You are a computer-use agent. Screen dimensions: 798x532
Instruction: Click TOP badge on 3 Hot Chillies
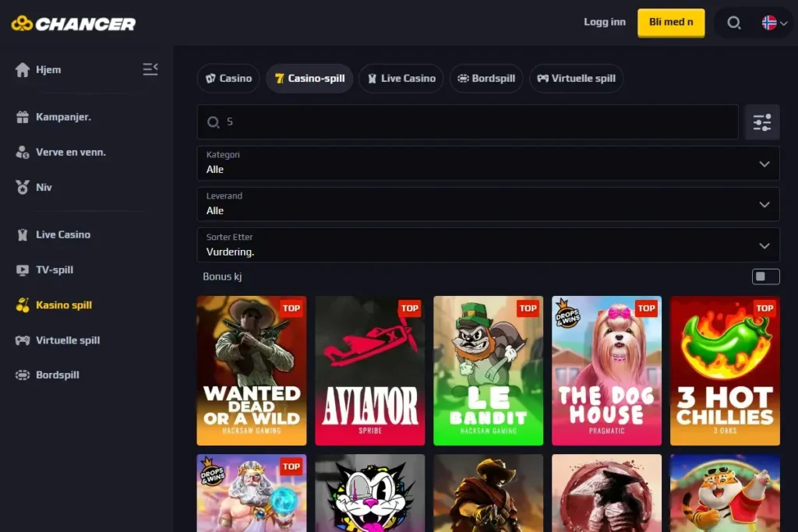coord(764,308)
